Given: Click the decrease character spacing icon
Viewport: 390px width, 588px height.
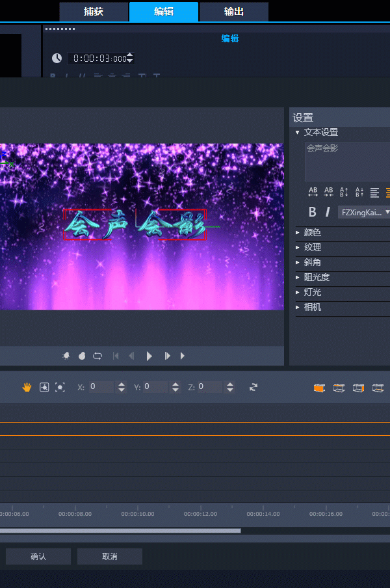Looking at the screenshot, I should [328, 192].
